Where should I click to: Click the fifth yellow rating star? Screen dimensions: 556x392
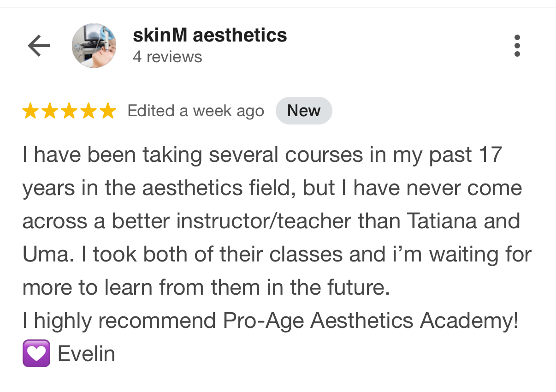[108, 111]
